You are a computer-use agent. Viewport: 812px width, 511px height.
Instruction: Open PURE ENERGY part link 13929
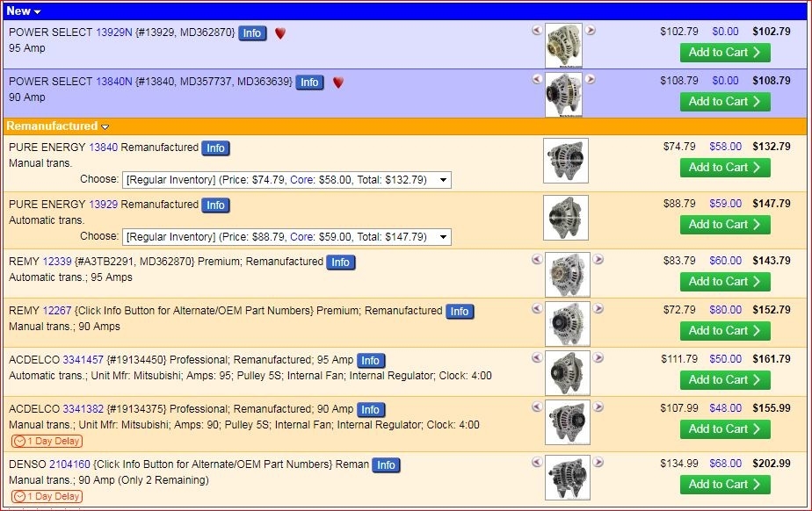pyautogui.click(x=104, y=205)
